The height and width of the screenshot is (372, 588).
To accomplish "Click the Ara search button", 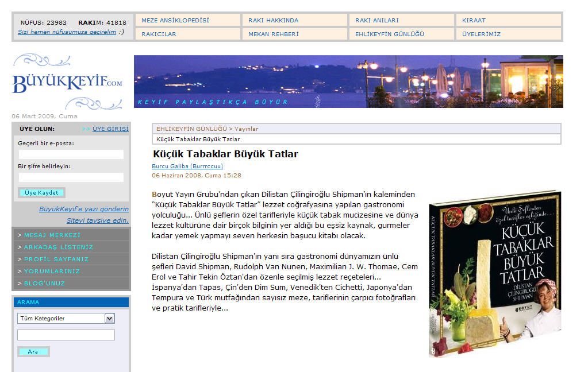I will 33,351.
